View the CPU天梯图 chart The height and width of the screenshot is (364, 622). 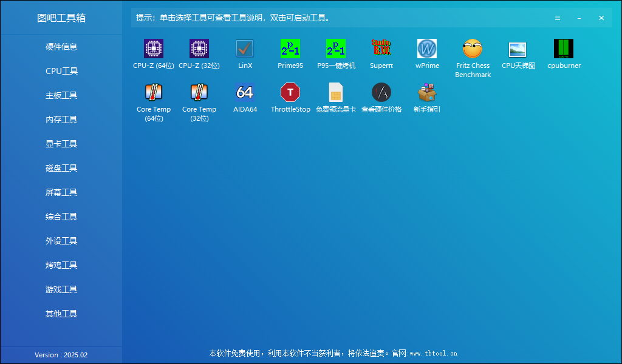[x=518, y=49]
